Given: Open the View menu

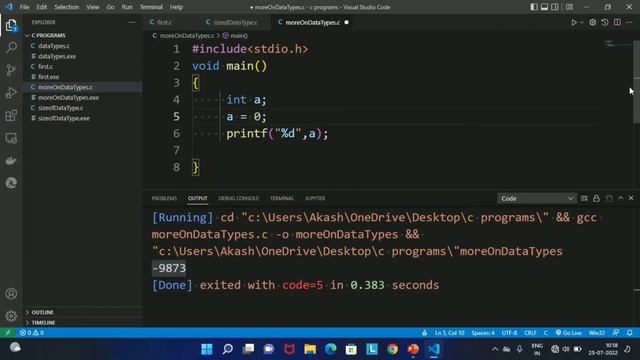Looking at the screenshot, I should 93,7.
